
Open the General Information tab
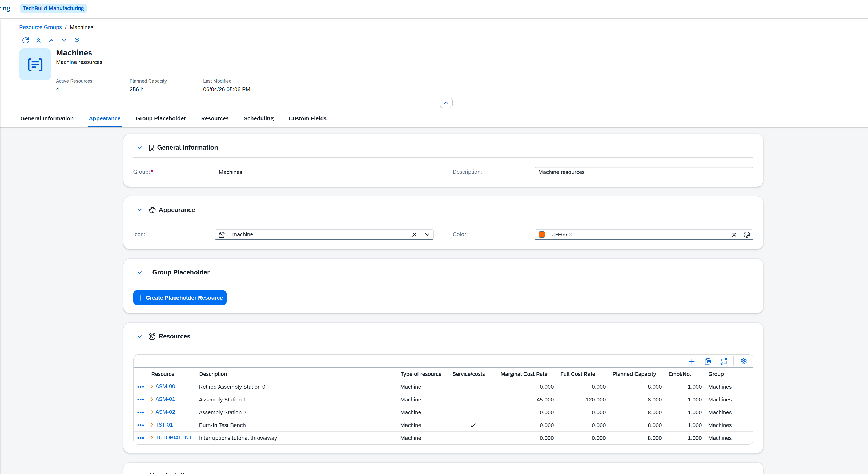click(x=47, y=118)
